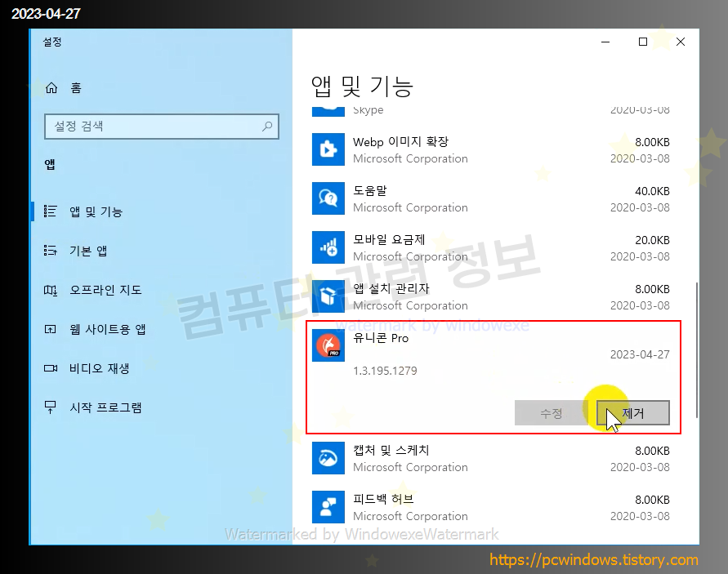Minimize the 설정 window

605,42
